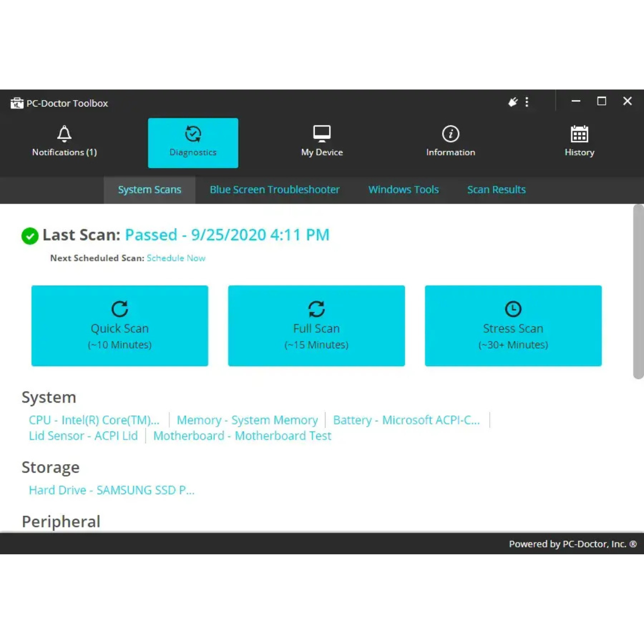
Task: Open the Blue Screen Troubleshooter tab
Action: click(274, 190)
